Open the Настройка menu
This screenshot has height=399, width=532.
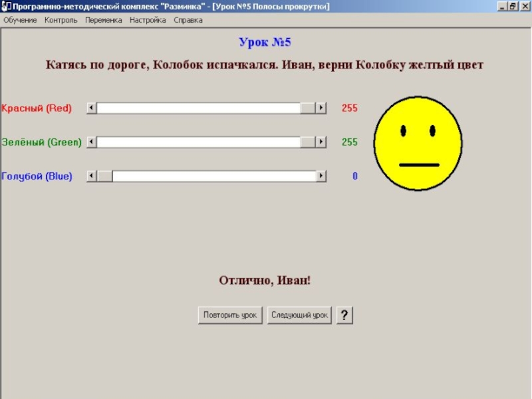coord(148,20)
